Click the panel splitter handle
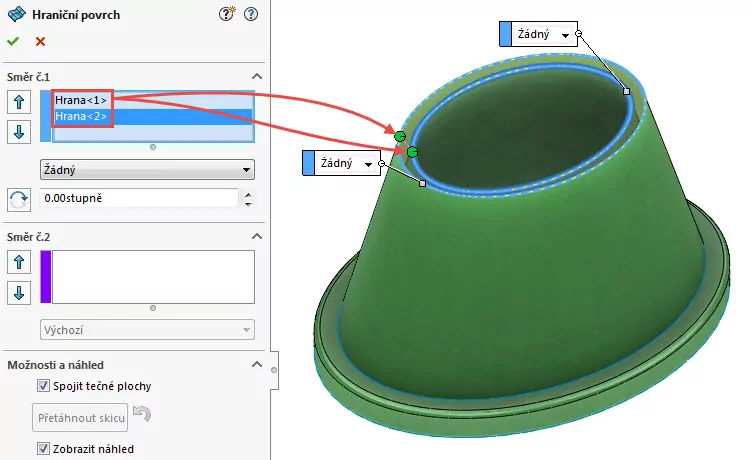Screen dimensions: 750x460 tap(274, 370)
